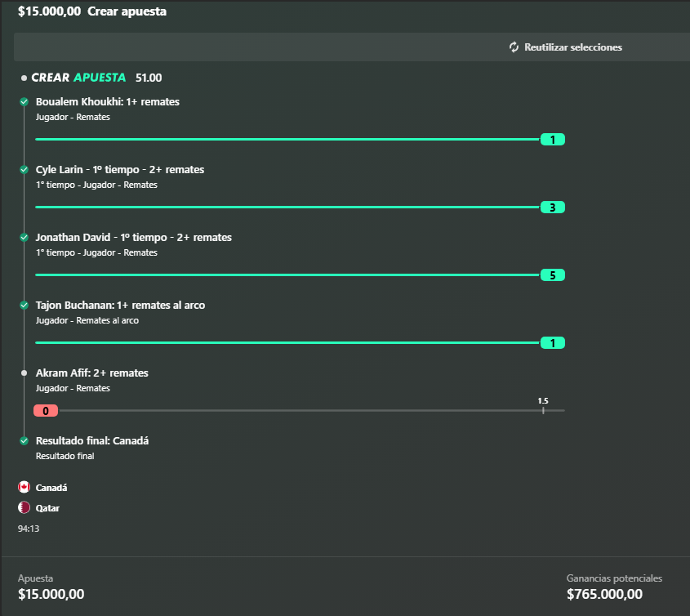
Task: Click the Reutilizar selecciones refresh icon
Action: 514,47
